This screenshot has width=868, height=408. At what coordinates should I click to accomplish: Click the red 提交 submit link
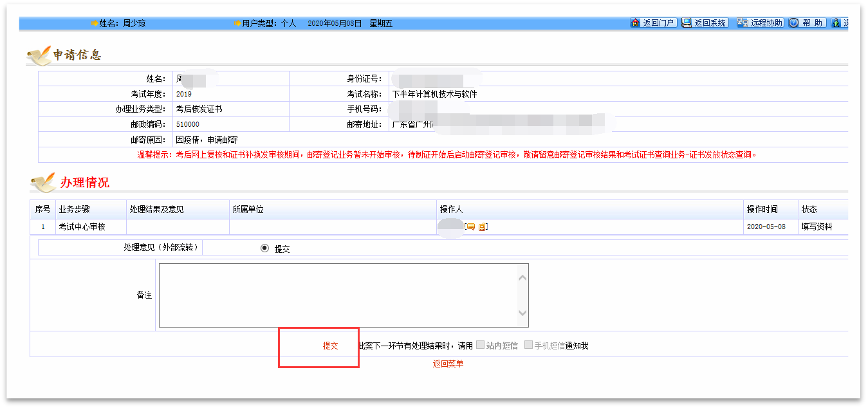(x=330, y=346)
